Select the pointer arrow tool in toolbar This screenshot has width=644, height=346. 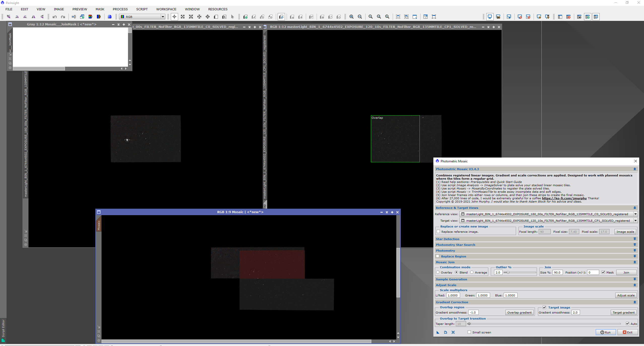(232, 17)
